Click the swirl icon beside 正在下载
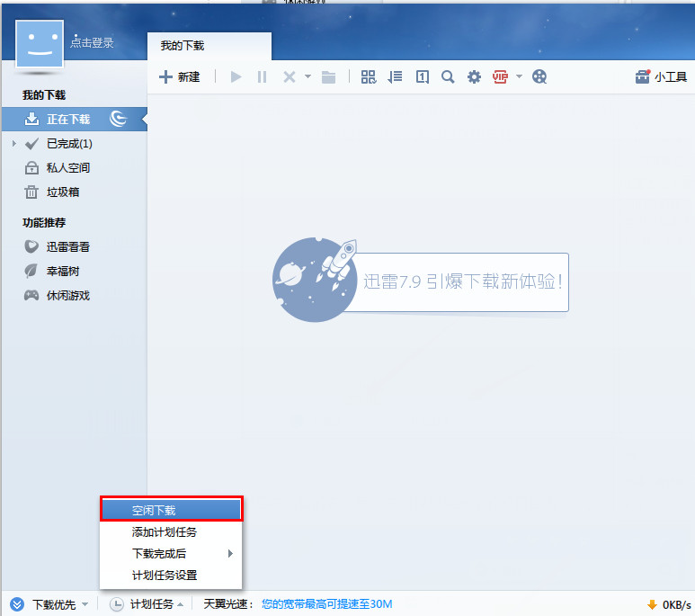This screenshot has width=695, height=616. [x=119, y=119]
